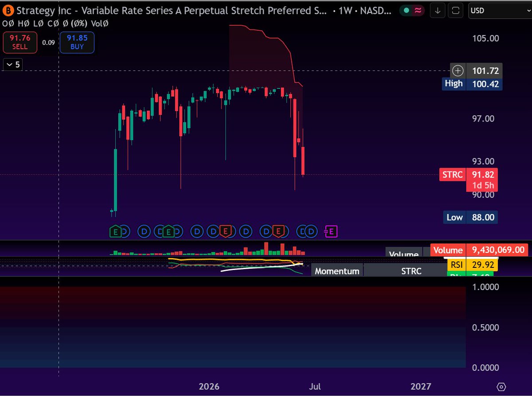
Task: Expand the collapsed 5 indicators chevron
Action: point(13,65)
